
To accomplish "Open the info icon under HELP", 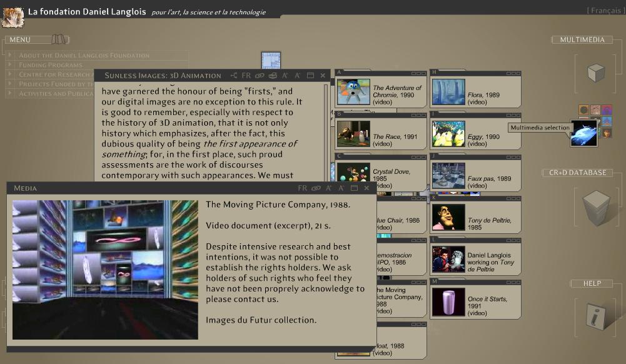I will tap(595, 317).
